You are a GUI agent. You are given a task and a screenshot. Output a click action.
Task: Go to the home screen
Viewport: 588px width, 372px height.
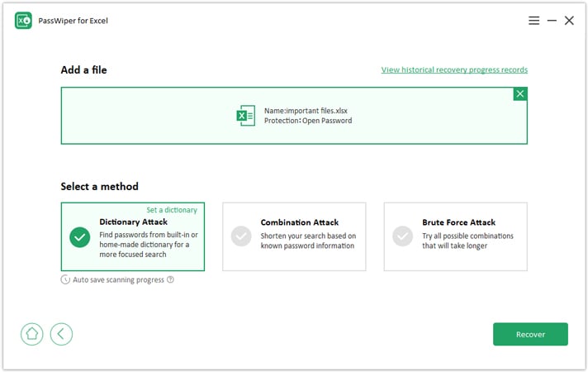click(32, 334)
